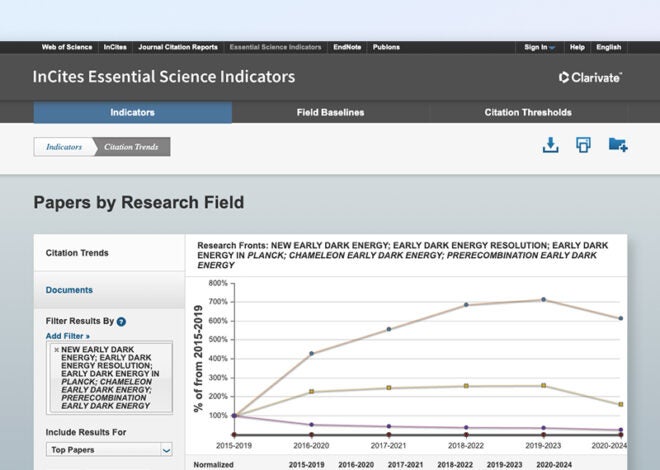Click the blue data point at 2017-2021
Image resolution: width=660 pixels, height=470 pixels.
pyautogui.click(x=389, y=329)
